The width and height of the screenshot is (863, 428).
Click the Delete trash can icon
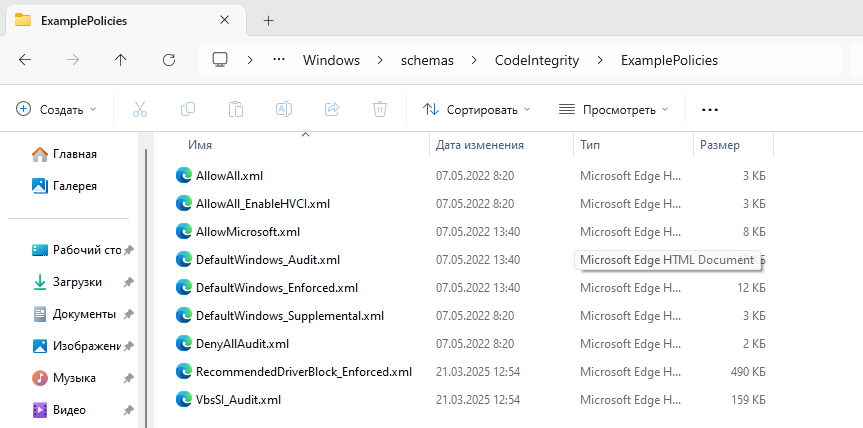[380, 109]
